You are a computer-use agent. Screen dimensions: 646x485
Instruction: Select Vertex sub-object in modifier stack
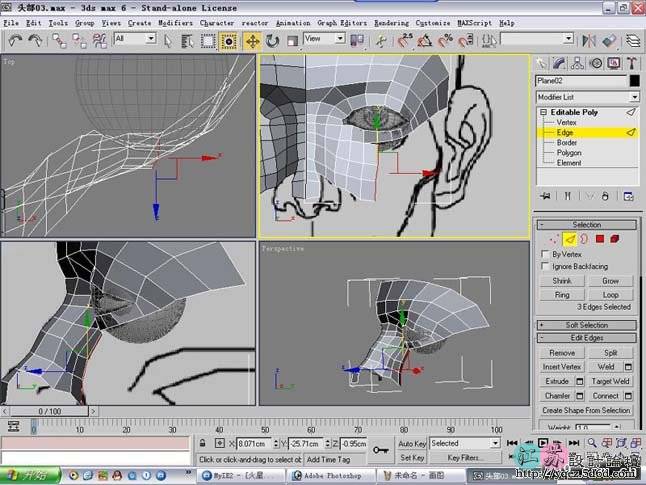tap(566, 122)
